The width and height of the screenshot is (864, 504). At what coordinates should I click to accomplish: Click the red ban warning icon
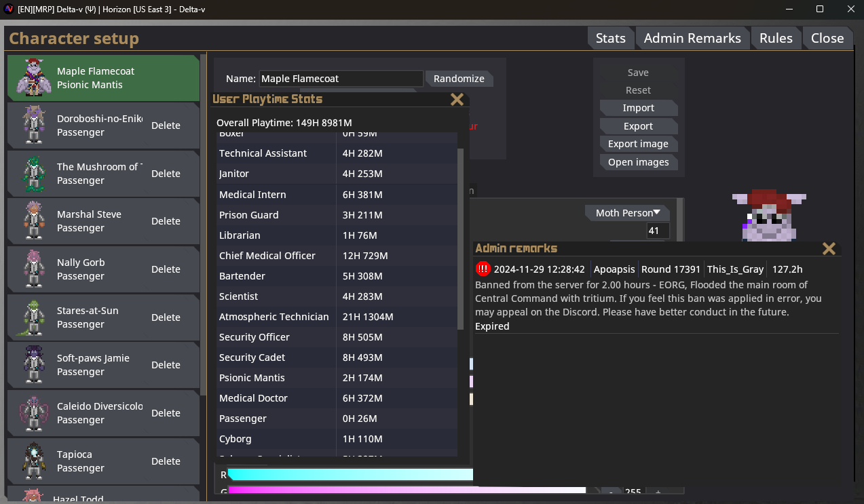483,269
